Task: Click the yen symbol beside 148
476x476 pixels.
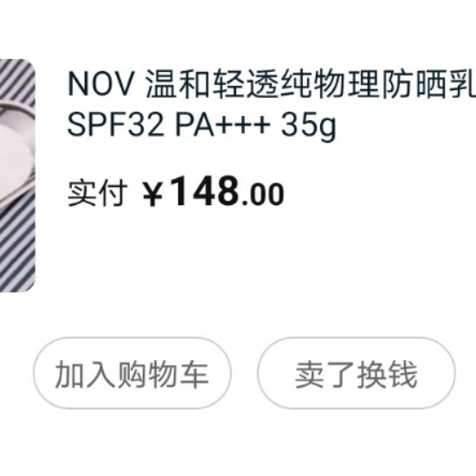Action: [x=152, y=194]
